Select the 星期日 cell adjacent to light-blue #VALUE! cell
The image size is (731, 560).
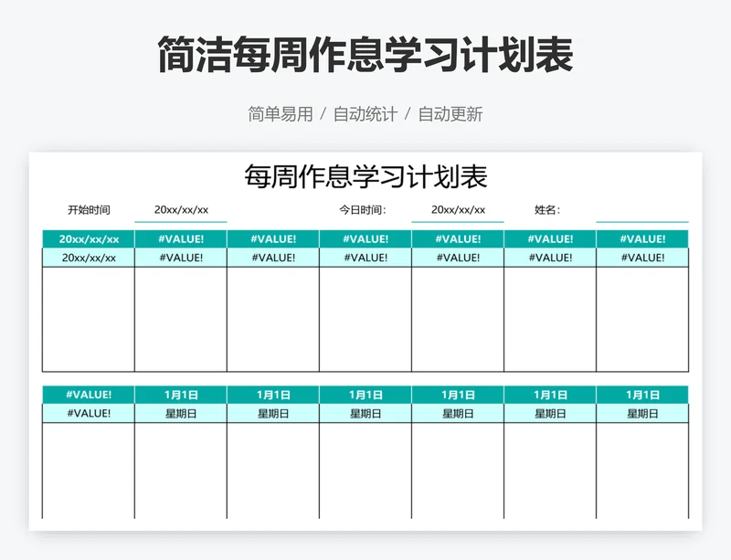point(181,413)
